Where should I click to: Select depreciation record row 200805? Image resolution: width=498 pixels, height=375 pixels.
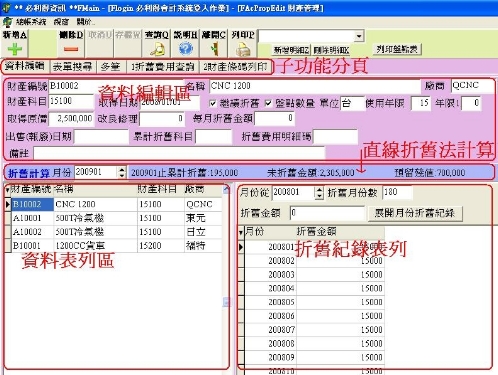point(311,302)
